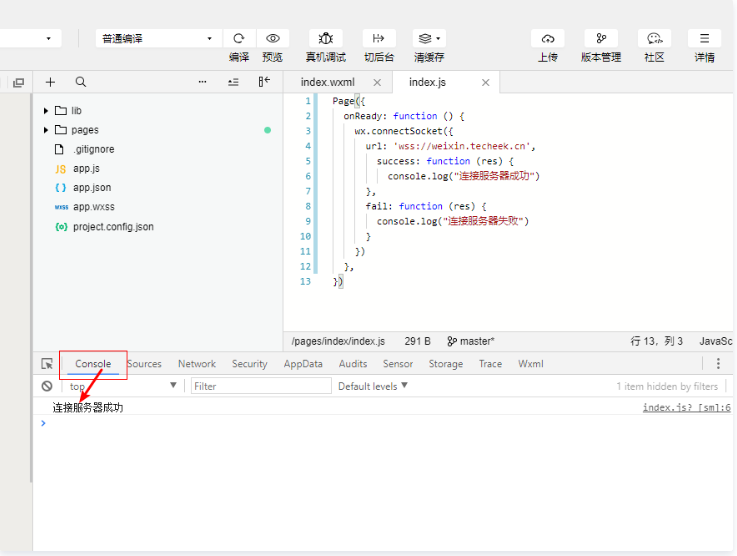Click the 编译 compile refresh icon
This screenshot has width=737, height=556.
pyautogui.click(x=239, y=38)
